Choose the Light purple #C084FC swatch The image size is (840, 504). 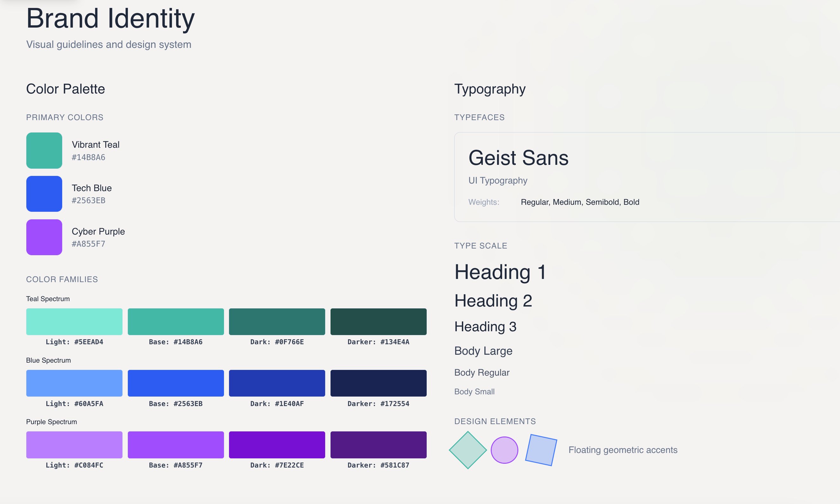pyautogui.click(x=74, y=445)
